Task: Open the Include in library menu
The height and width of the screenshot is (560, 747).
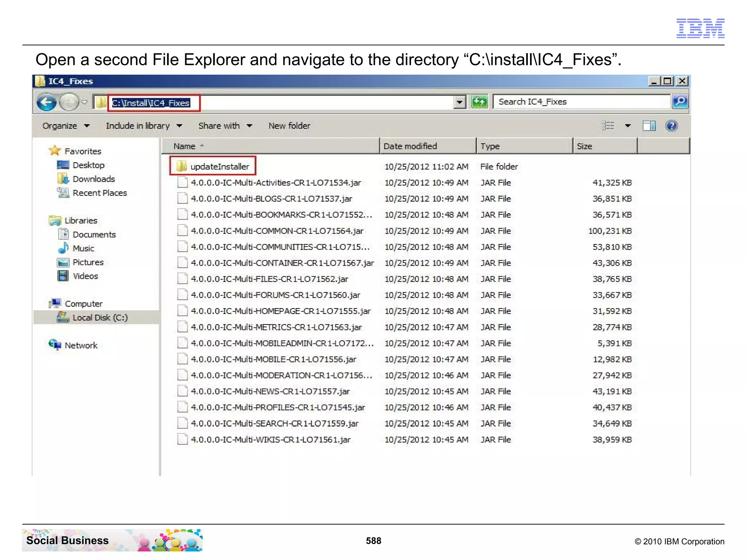Action: tap(144, 126)
